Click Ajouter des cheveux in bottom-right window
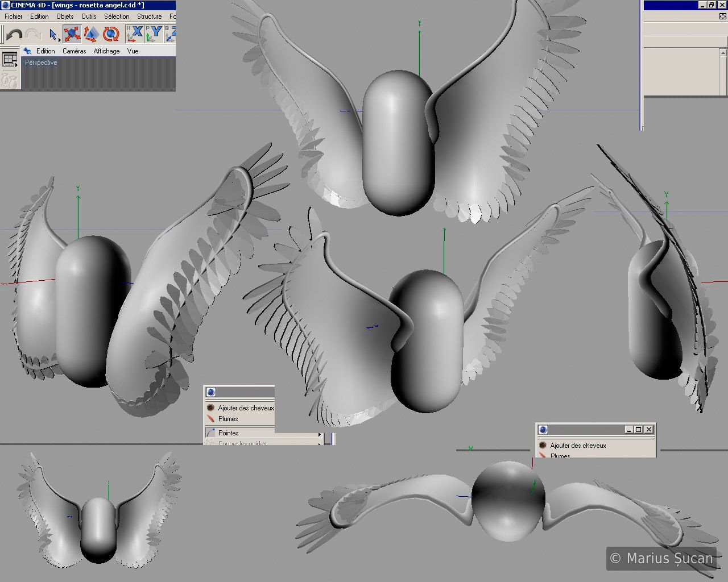Viewport: 728px width, 582px height. (x=578, y=446)
